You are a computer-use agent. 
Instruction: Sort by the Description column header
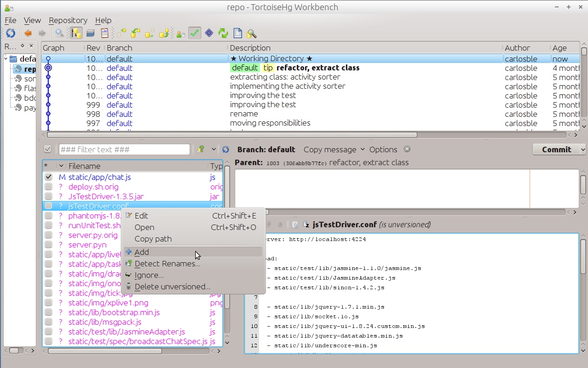tap(365, 47)
